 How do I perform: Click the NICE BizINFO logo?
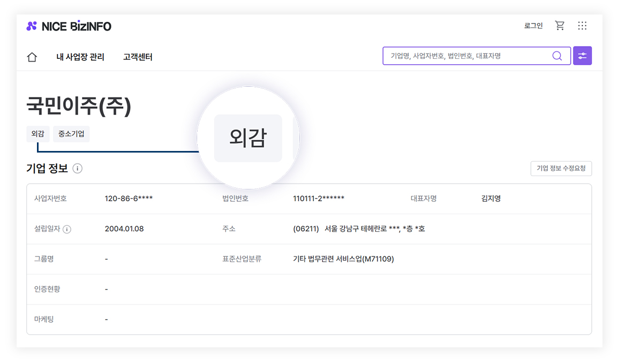pyautogui.click(x=69, y=26)
